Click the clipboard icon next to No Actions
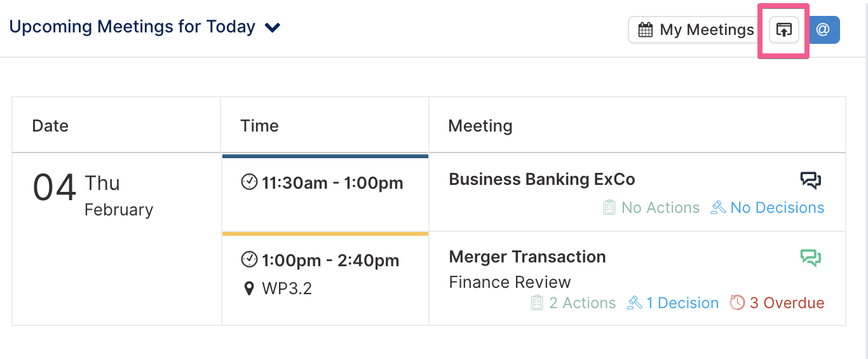The image size is (868, 359). pos(609,208)
